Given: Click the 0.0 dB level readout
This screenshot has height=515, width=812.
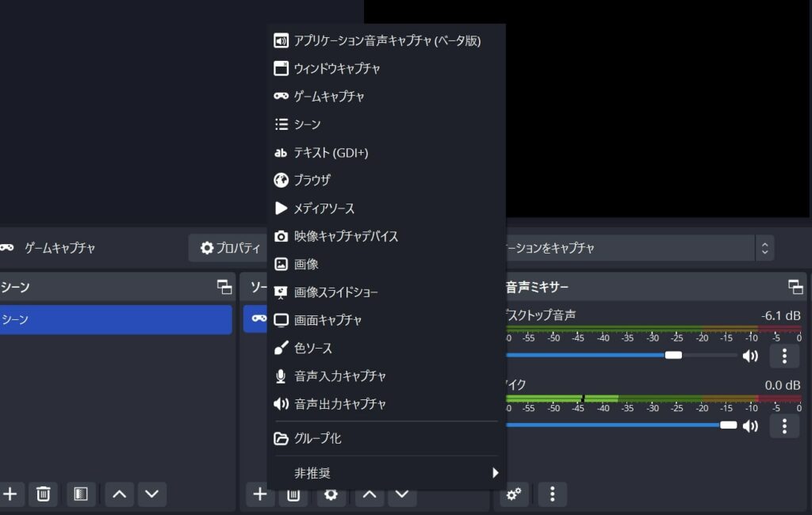Looking at the screenshot, I should (783, 385).
